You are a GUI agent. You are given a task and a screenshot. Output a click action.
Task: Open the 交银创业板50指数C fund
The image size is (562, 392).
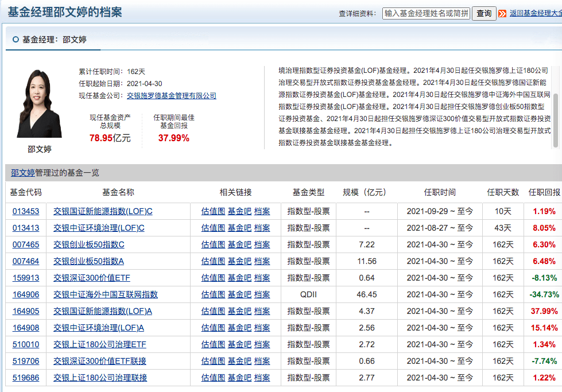tap(89, 244)
